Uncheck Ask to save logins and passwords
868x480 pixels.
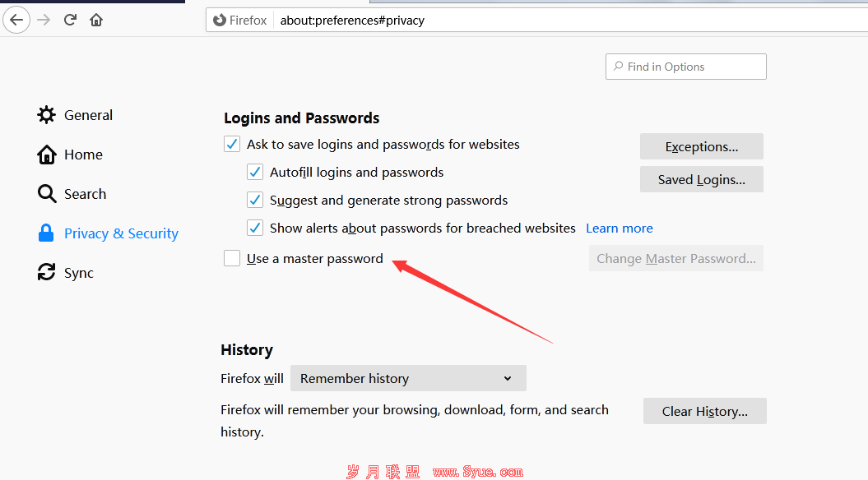(x=232, y=145)
